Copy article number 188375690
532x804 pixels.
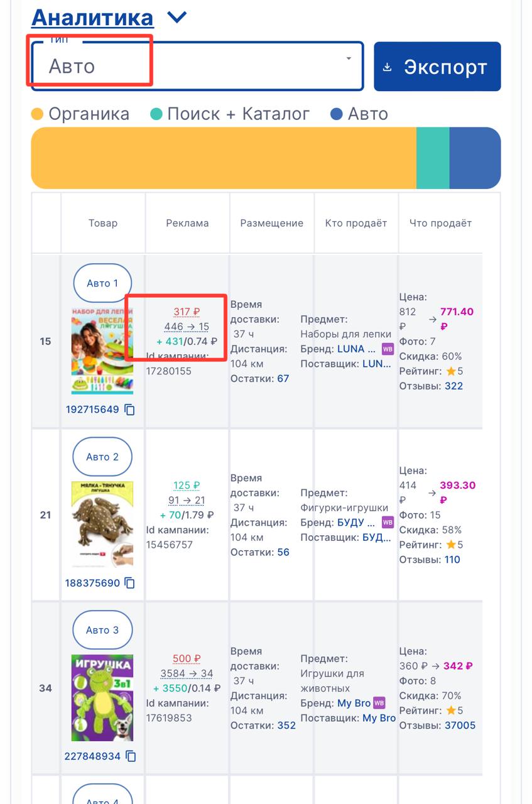point(130,584)
